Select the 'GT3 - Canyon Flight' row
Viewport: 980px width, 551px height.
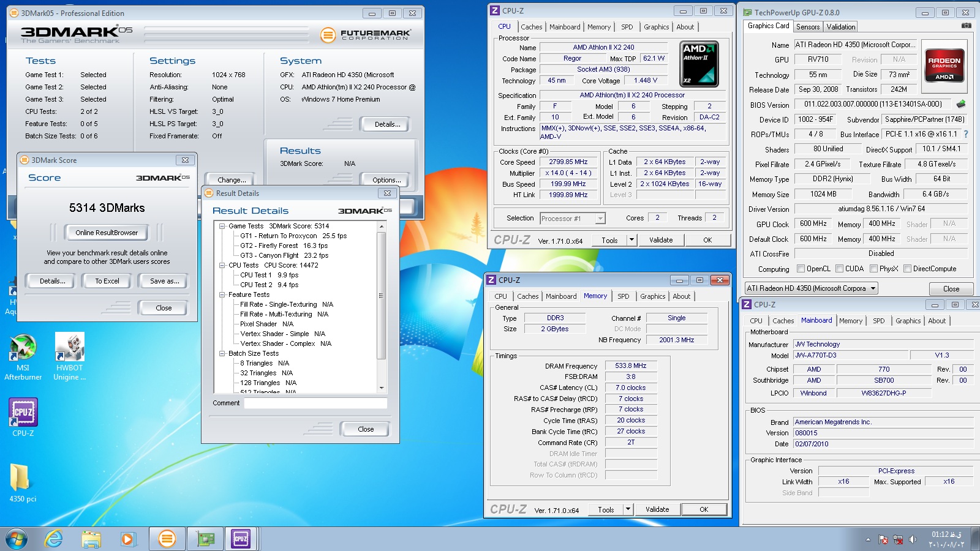tap(284, 255)
